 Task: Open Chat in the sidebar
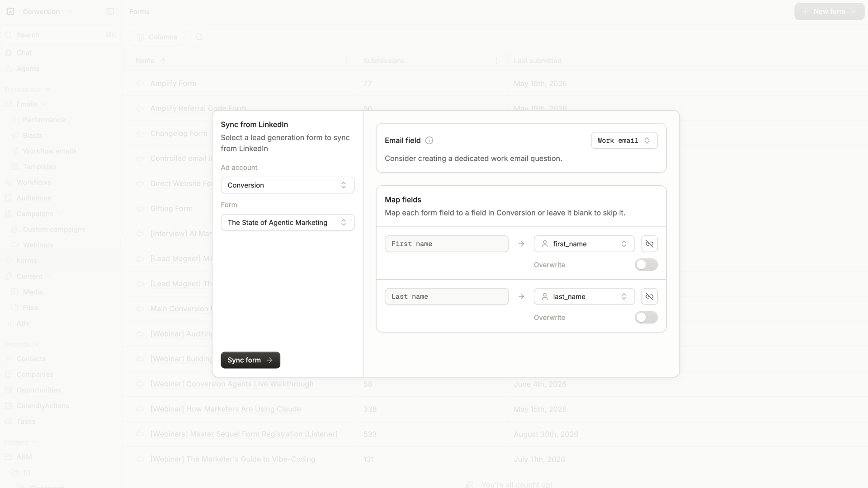click(24, 53)
